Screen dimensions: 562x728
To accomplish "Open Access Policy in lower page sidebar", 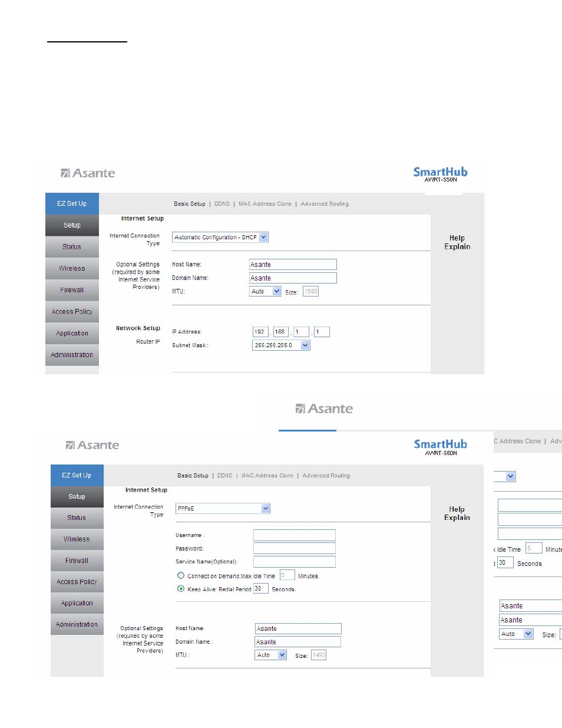I will pos(77,582).
